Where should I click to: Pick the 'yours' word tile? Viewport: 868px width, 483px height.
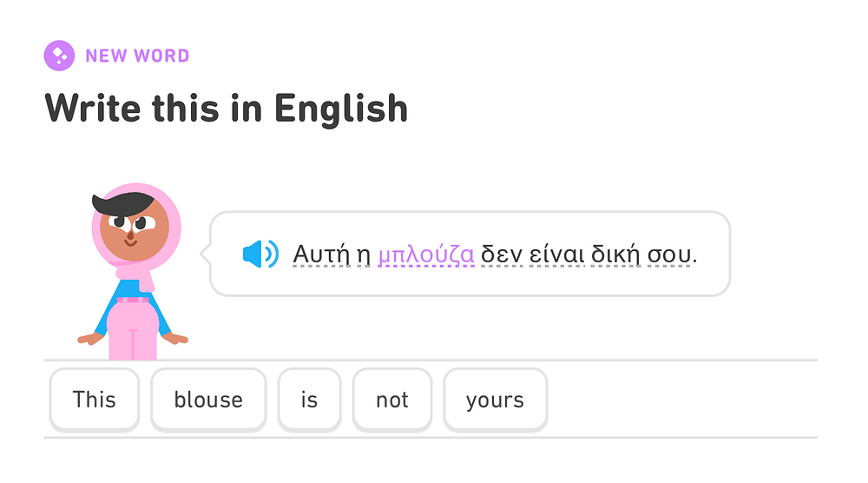pyautogui.click(x=495, y=400)
